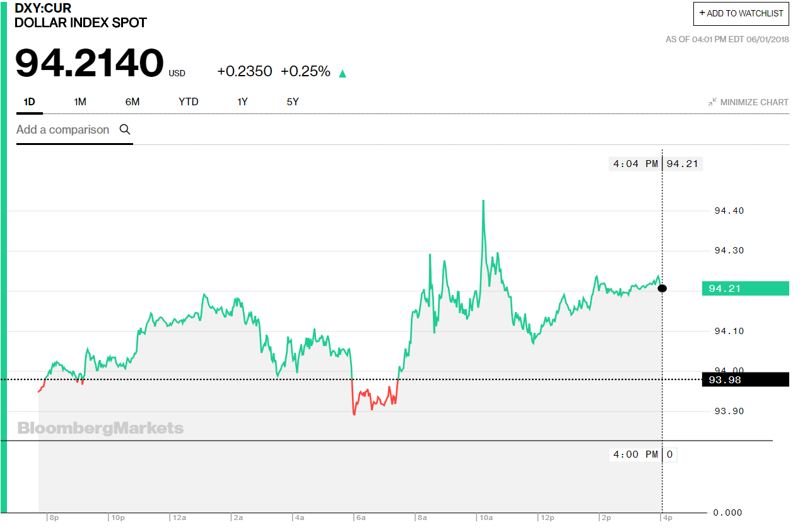The height and width of the screenshot is (532, 805).
Task: Switch to the 1M timeframe tab
Action: (x=79, y=101)
